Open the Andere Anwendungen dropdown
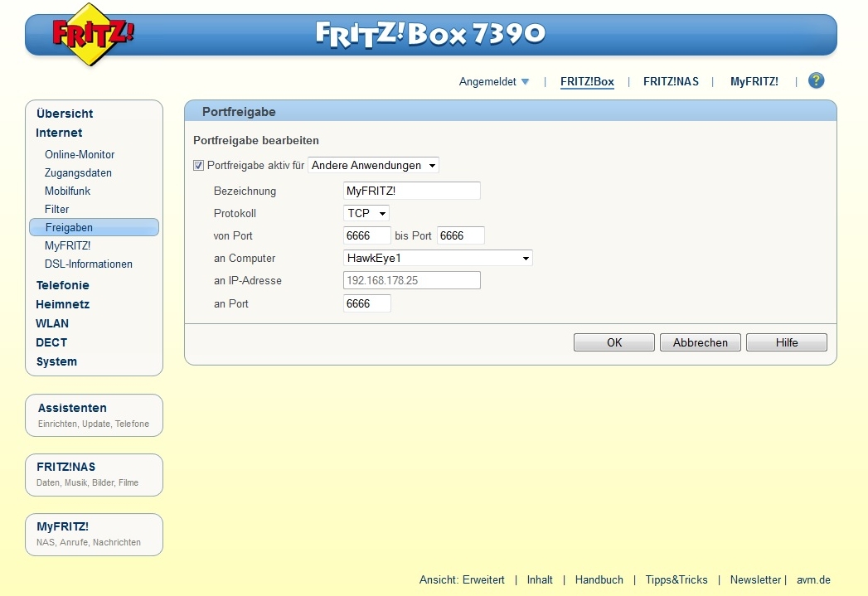 373,166
